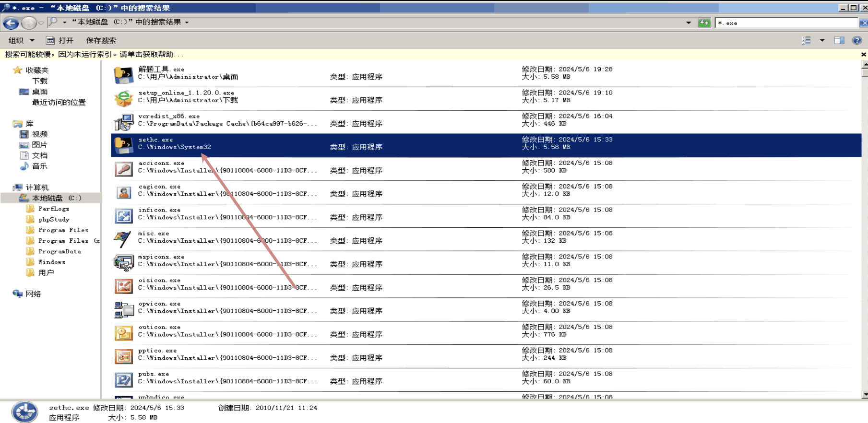
Task: Click the *.exe search input box
Action: (786, 23)
